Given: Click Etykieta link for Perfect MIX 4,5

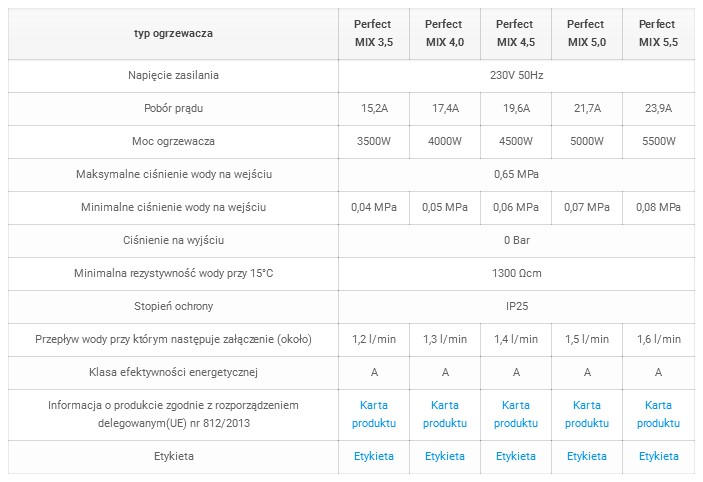Looking at the screenshot, I should (516, 456).
